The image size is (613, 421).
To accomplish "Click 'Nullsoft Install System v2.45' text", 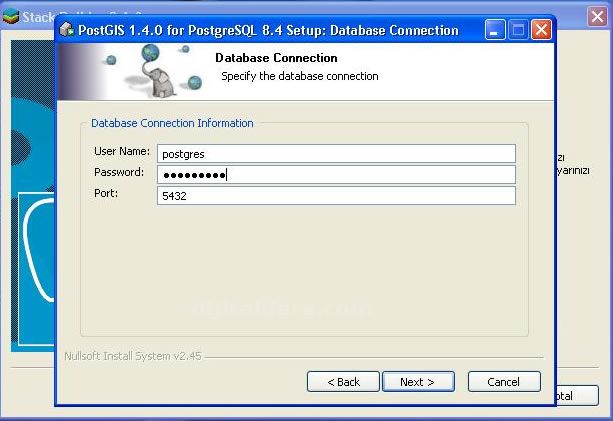I will pos(133,356).
